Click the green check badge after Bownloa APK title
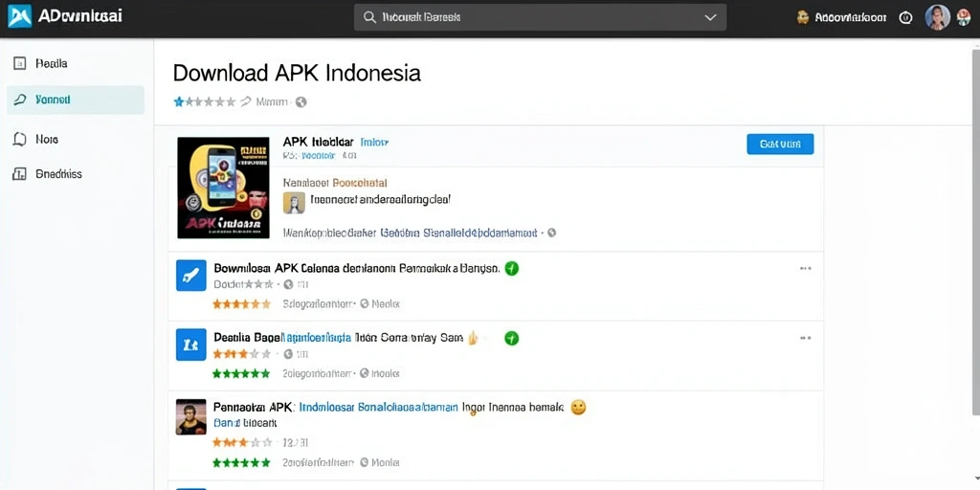Screen dimensions: 980x490 pyautogui.click(x=511, y=269)
